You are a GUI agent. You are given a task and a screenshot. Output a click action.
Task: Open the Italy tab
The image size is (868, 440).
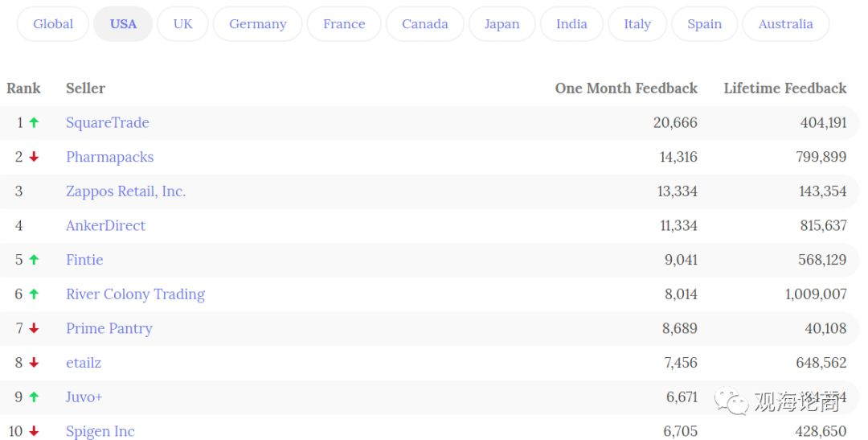637,24
